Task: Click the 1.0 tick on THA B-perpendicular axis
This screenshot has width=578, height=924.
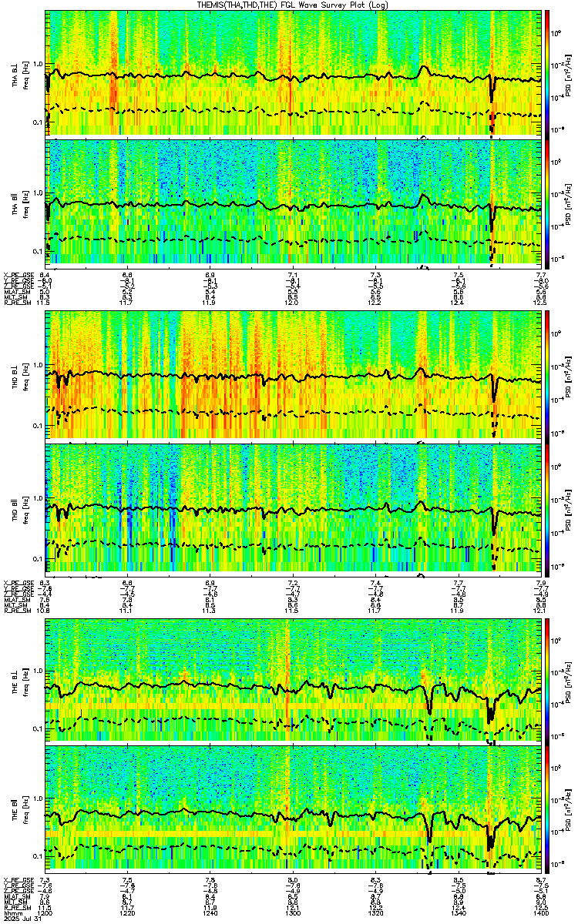Action: (x=38, y=64)
